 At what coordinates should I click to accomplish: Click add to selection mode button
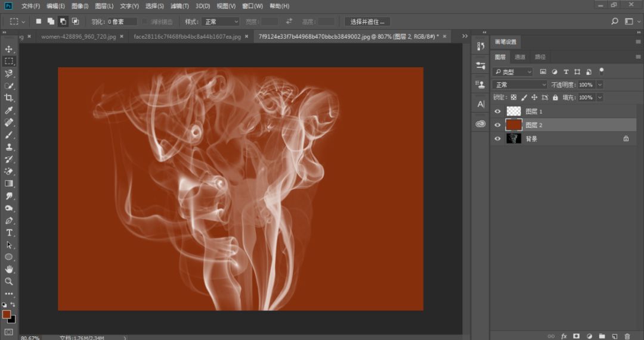click(51, 21)
